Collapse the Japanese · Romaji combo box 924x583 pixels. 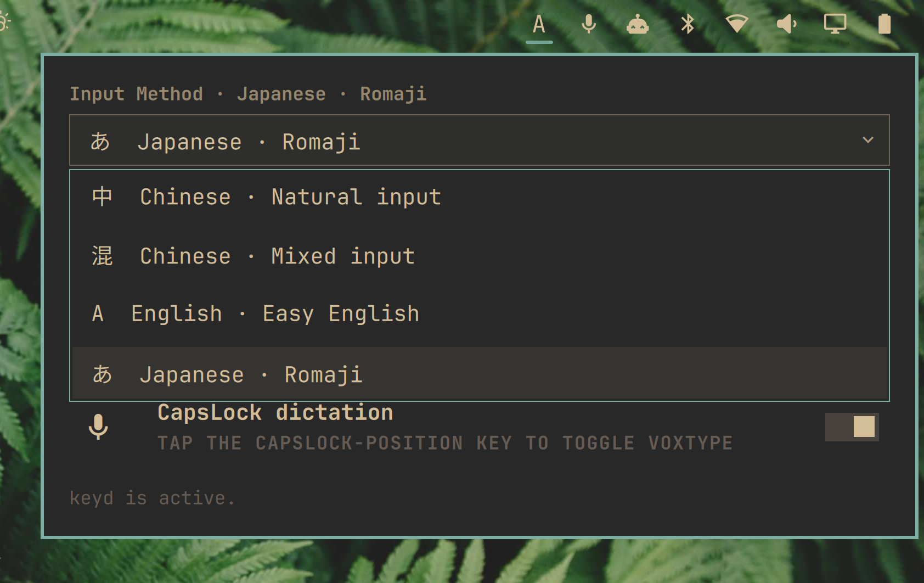(479, 140)
